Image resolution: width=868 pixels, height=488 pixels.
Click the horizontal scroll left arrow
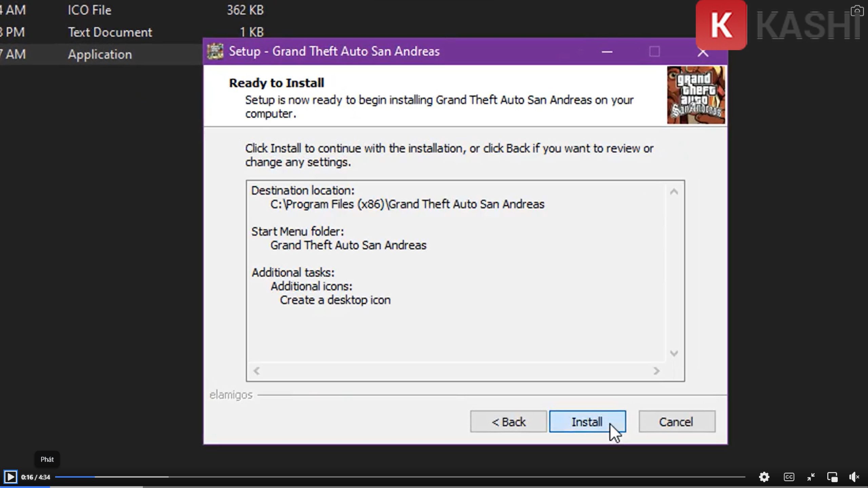257,371
